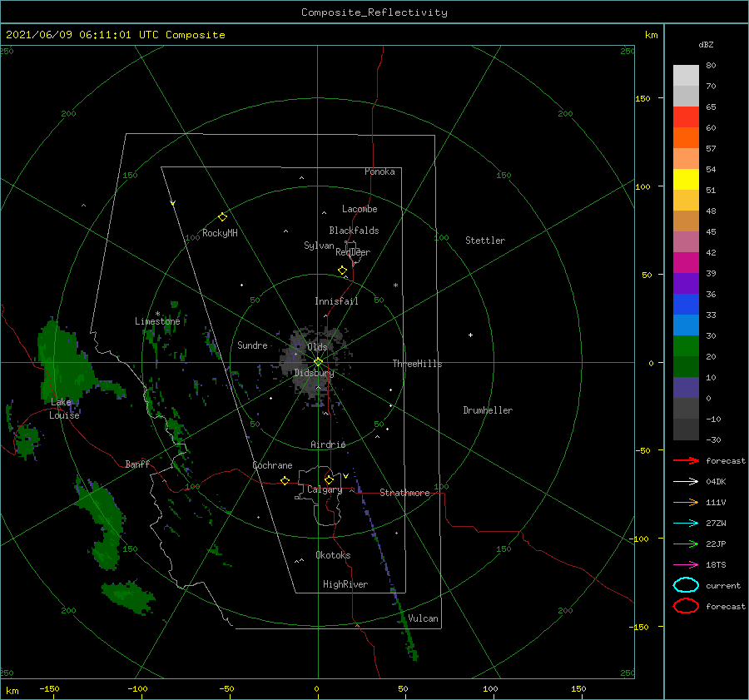Select the yellow swatch below 54 dBZ
The width and height of the screenshot is (749, 700).
coord(686,179)
